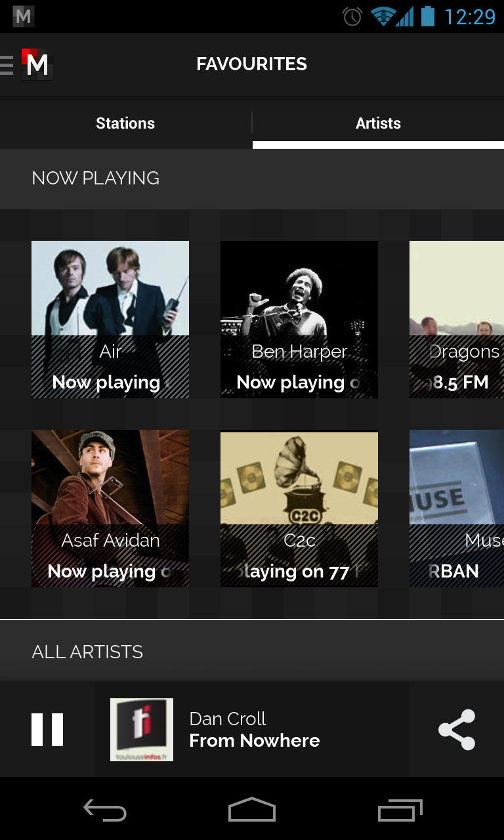Tap the M notification icon in status bar
This screenshot has height=840, width=504.
click(x=23, y=16)
